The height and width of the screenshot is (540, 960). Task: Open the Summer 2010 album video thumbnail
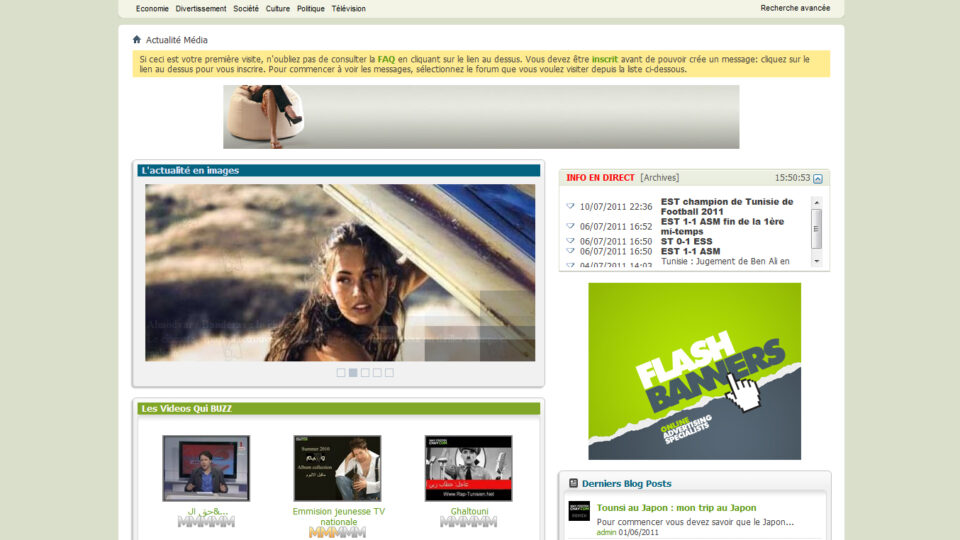coord(337,468)
